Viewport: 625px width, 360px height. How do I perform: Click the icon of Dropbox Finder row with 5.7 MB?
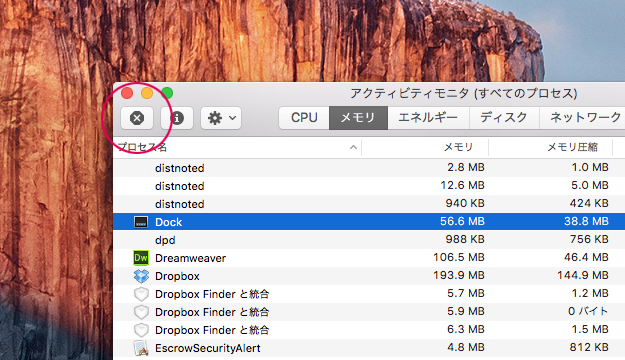[141, 294]
